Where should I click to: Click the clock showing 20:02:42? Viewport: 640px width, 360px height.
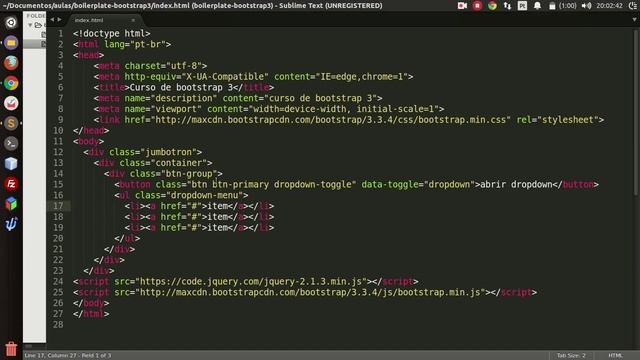[x=609, y=6]
